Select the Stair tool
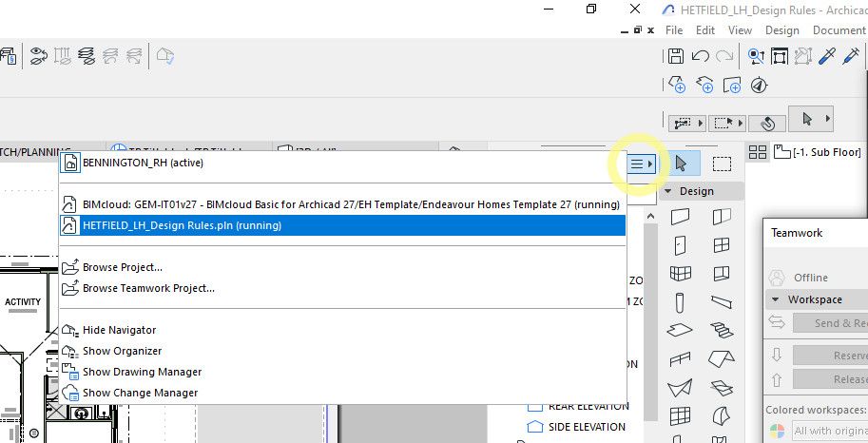 [722, 331]
